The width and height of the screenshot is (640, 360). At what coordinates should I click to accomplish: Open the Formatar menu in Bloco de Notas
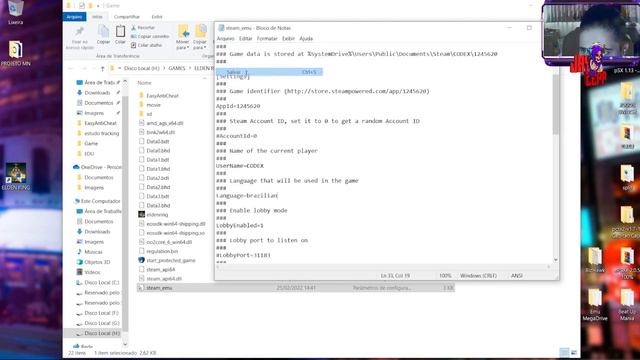point(267,38)
